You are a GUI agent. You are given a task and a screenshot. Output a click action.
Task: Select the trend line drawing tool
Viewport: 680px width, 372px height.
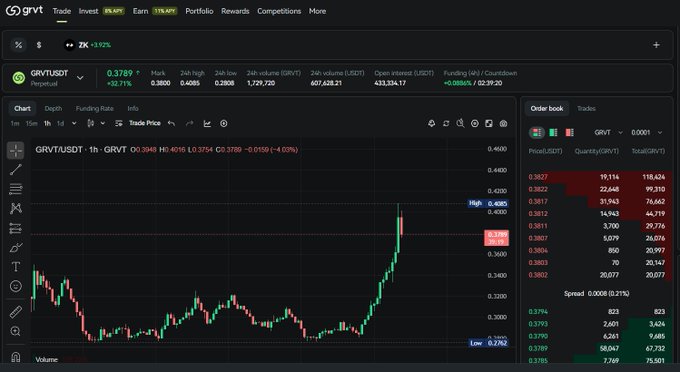[16, 170]
